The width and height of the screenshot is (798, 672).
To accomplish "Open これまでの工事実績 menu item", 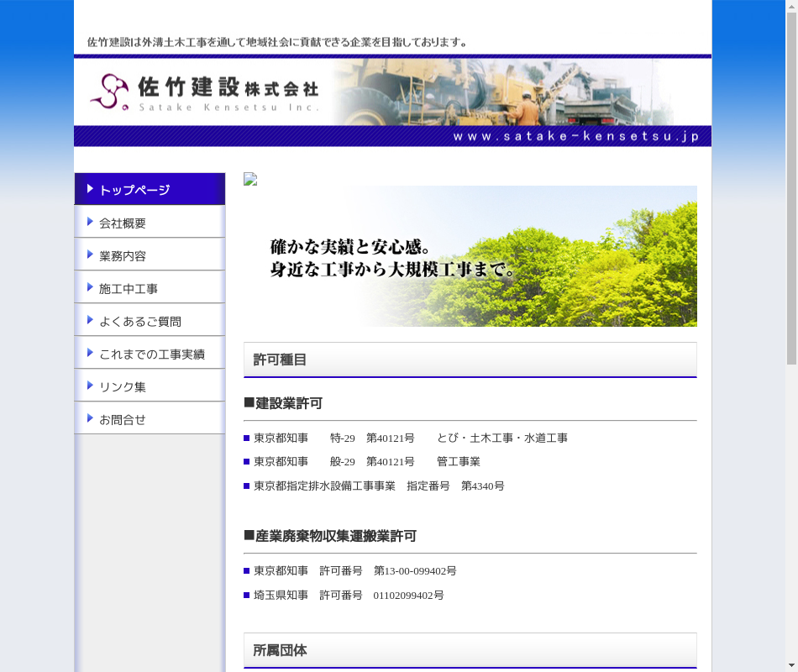I will click(x=151, y=354).
